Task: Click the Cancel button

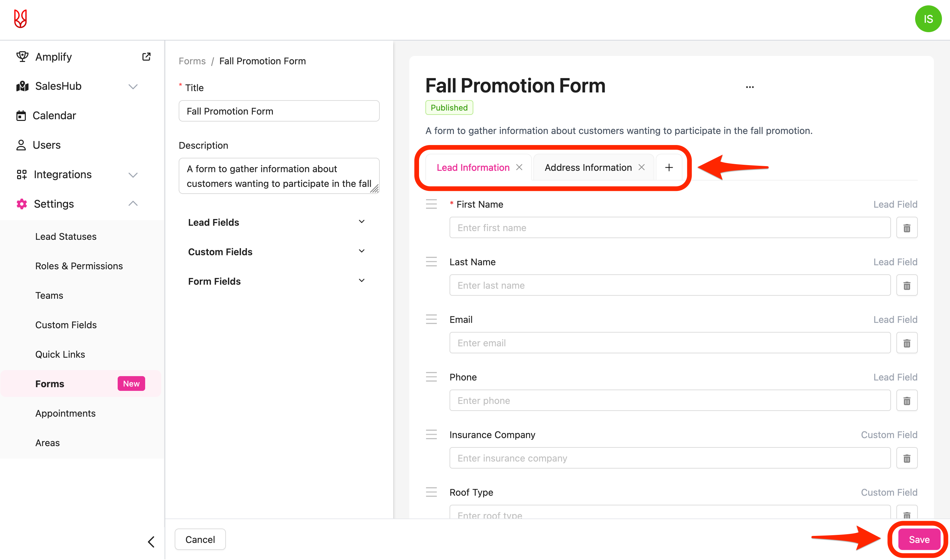Action: 200,539
